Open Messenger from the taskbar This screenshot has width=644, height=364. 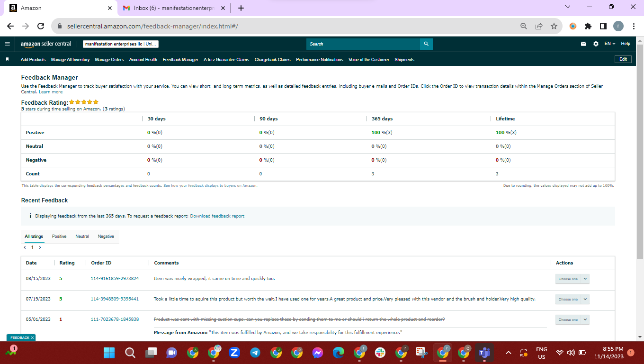(x=317, y=353)
